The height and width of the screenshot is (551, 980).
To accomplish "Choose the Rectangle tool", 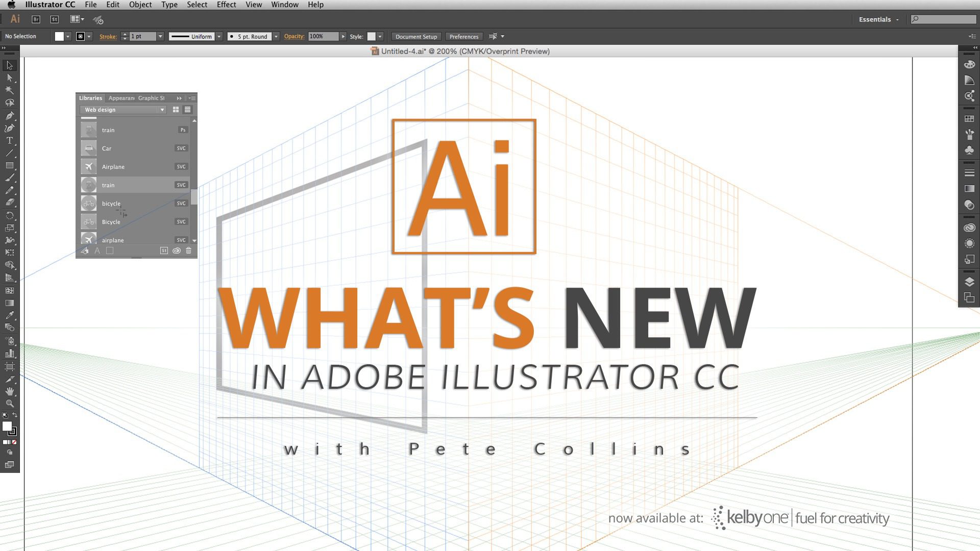I will pos(9,165).
